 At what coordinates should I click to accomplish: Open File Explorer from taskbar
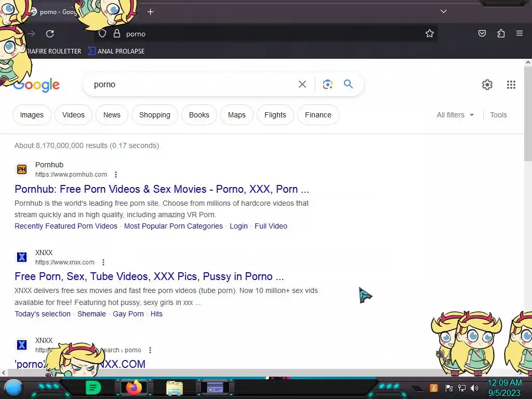click(175, 388)
